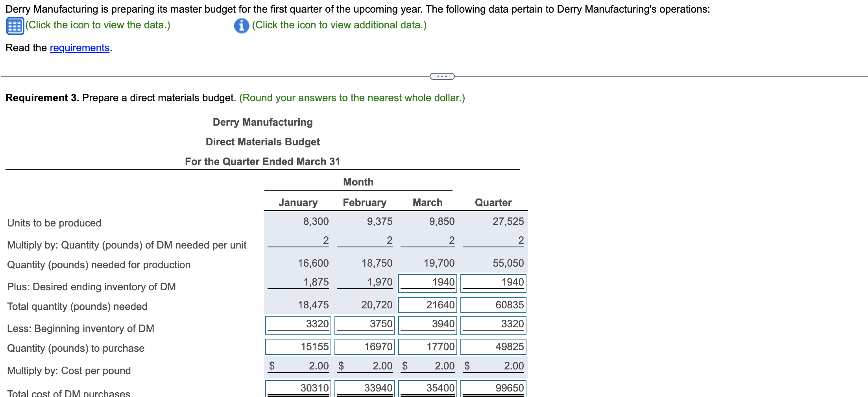Click the March beginning inventory field showing 3940
This screenshot has height=397, width=868.
pos(427,325)
